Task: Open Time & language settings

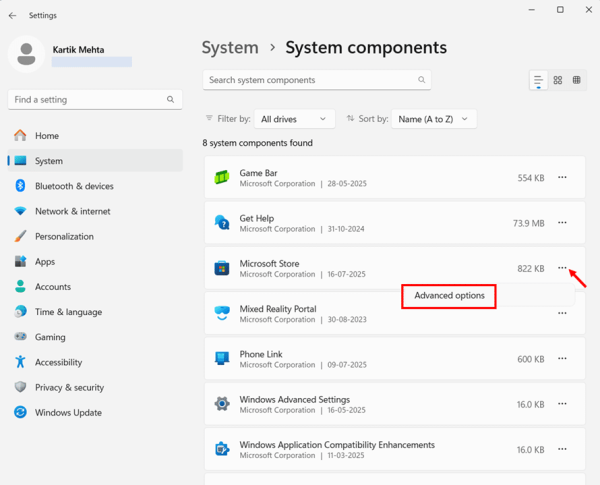Action: click(x=95, y=312)
